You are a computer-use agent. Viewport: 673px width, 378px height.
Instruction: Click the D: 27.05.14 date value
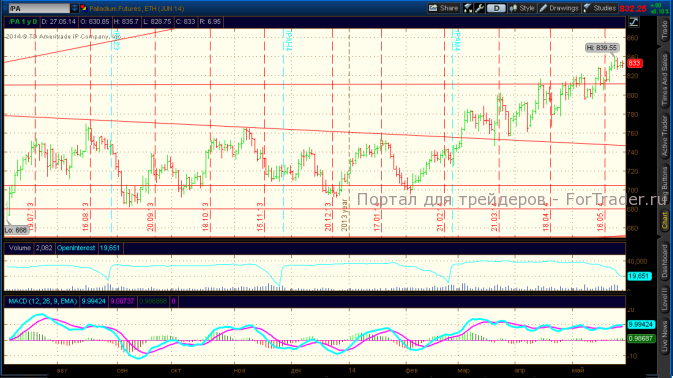58,21
